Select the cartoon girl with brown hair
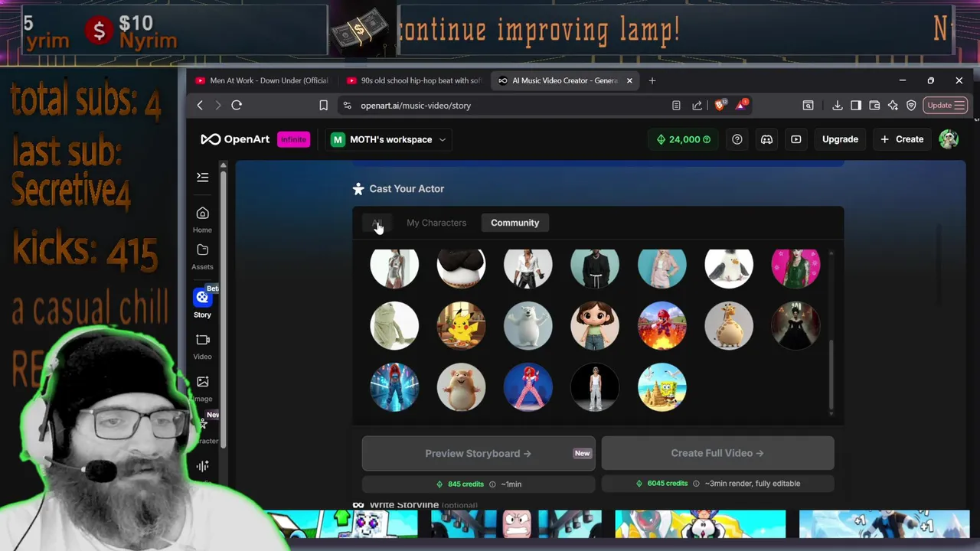The image size is (980, 551). pyautogui.click(x=595, y=325)
